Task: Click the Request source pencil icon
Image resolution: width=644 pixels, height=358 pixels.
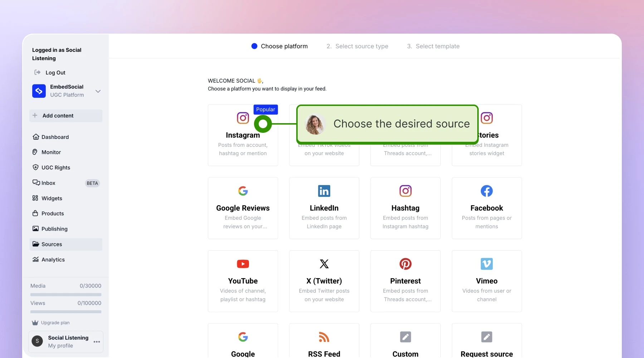Action: pyautogui.click(x=487, y=337)
